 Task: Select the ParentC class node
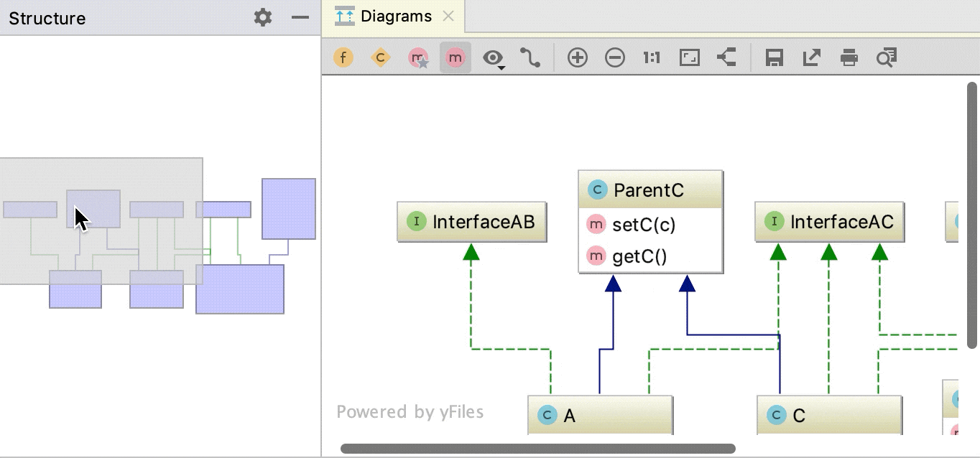[650, 190]
